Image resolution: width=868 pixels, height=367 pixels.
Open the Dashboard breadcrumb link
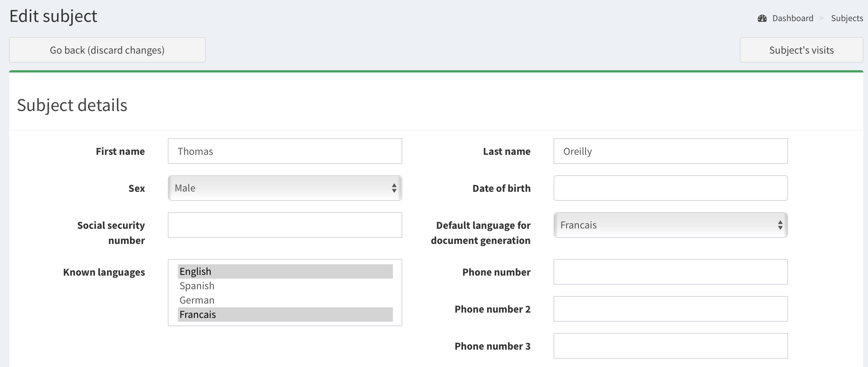coord(793,19)
